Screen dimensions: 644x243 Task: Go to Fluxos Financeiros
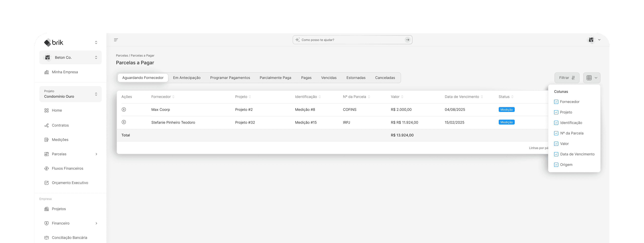coord(67,168)
